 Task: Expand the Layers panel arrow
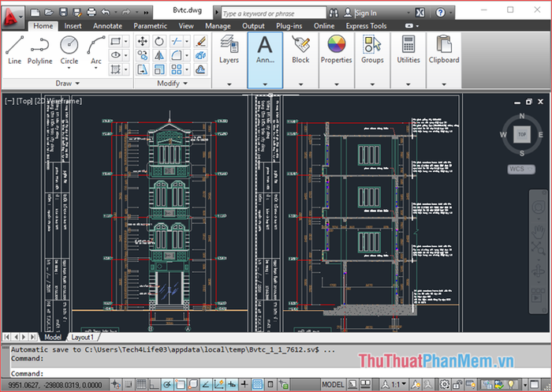pos(229,84)
